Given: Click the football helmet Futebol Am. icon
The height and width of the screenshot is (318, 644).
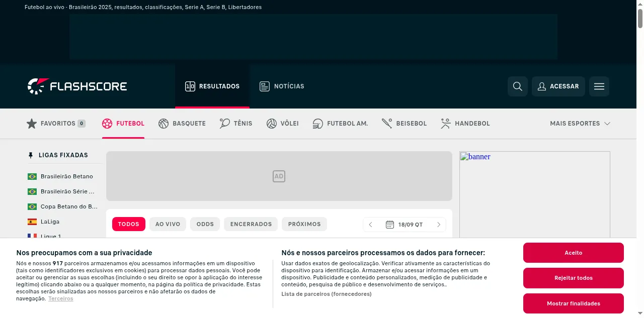Looking at the screenshot, I should (x=318, y=124).
